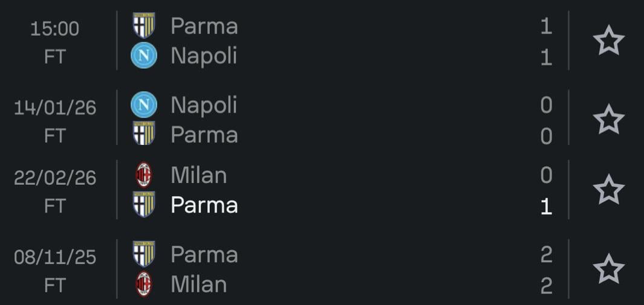The width and height of the screenshot is (644, 305).
Task: Click Parma's winning score of 1 against Milan
Action: pyautogui.click(x=546, y=207)
